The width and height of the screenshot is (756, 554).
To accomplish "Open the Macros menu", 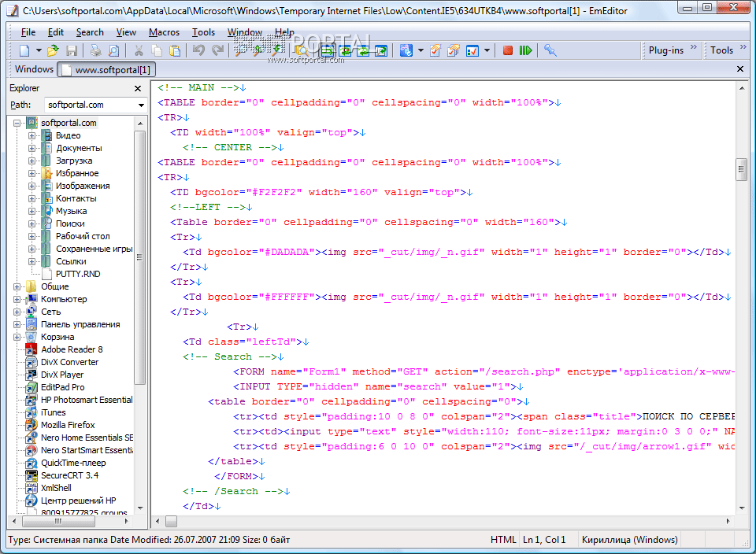I will click(x=164, y=32).
